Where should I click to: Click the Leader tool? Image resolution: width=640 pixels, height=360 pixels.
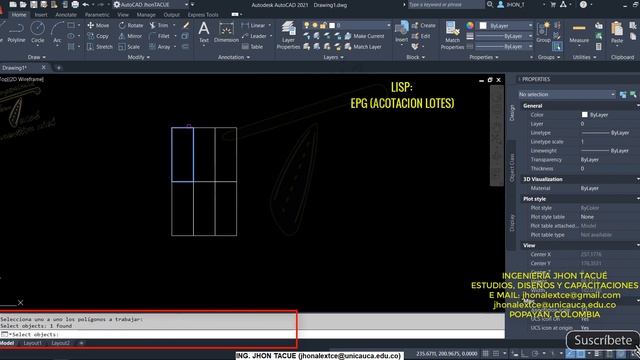[x=254, y=36]
